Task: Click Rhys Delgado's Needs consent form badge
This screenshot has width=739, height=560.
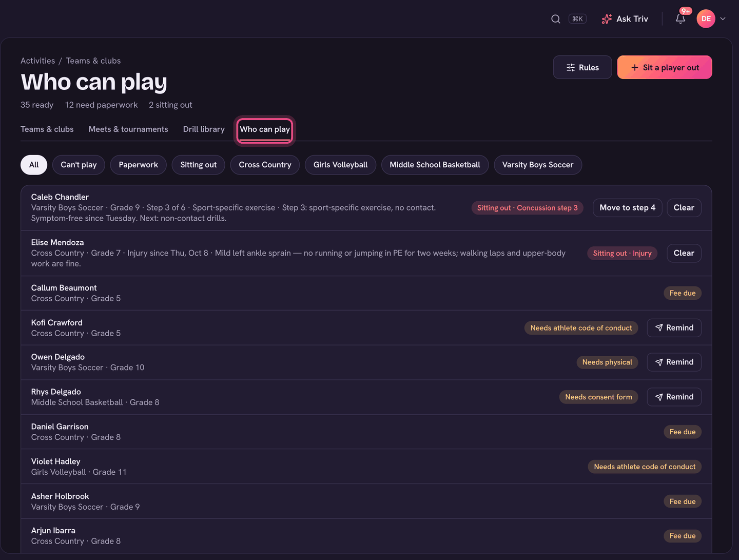Action: 598,397
